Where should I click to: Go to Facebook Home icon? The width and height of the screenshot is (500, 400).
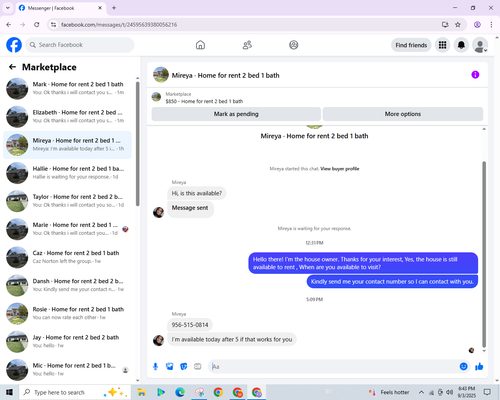(x=200, y=45)
